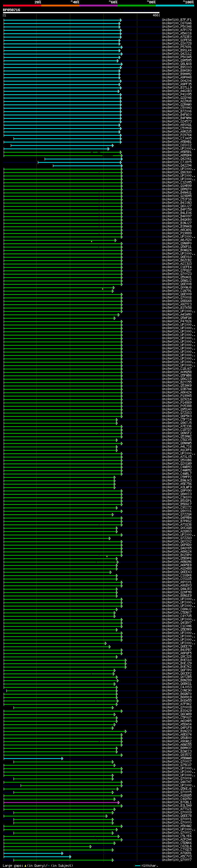Open hit UniRef100_B7FJF1
Viewport: 197px width, 868px height.
[176, 20]
